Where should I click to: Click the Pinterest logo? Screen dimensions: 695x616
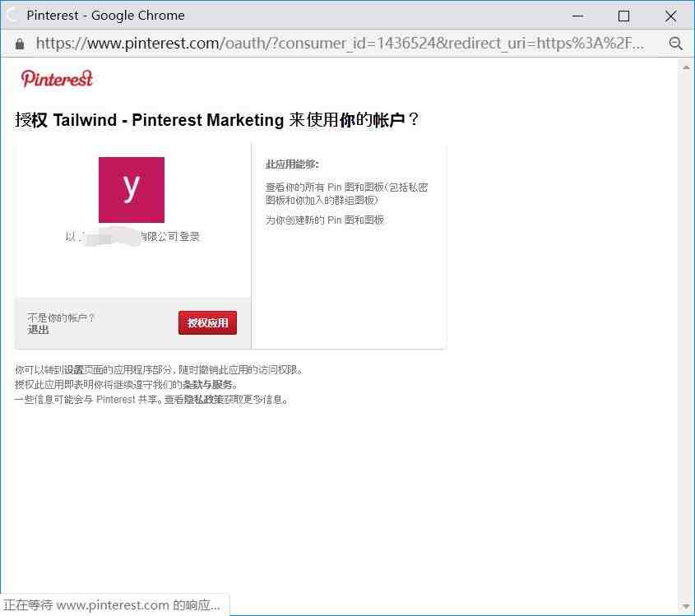tap(58, 78)
